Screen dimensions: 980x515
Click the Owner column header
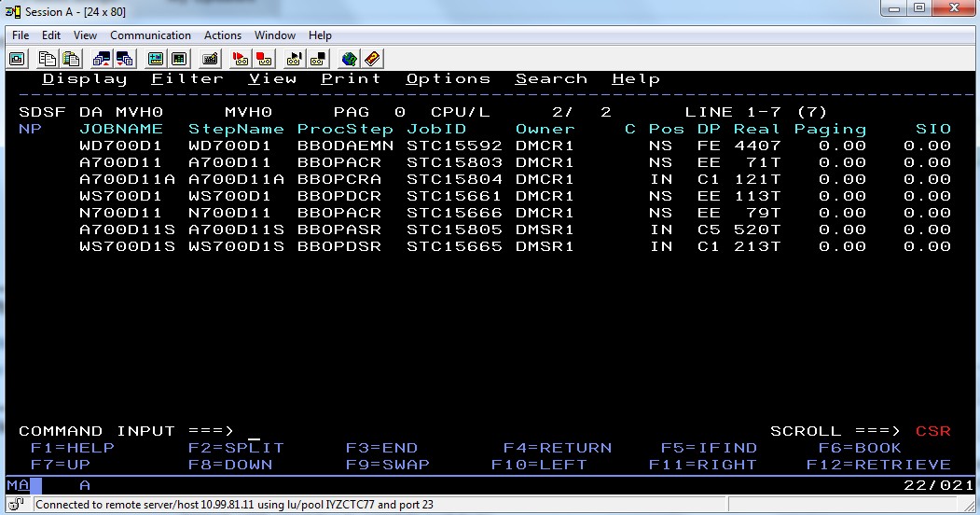pos(545,130)
